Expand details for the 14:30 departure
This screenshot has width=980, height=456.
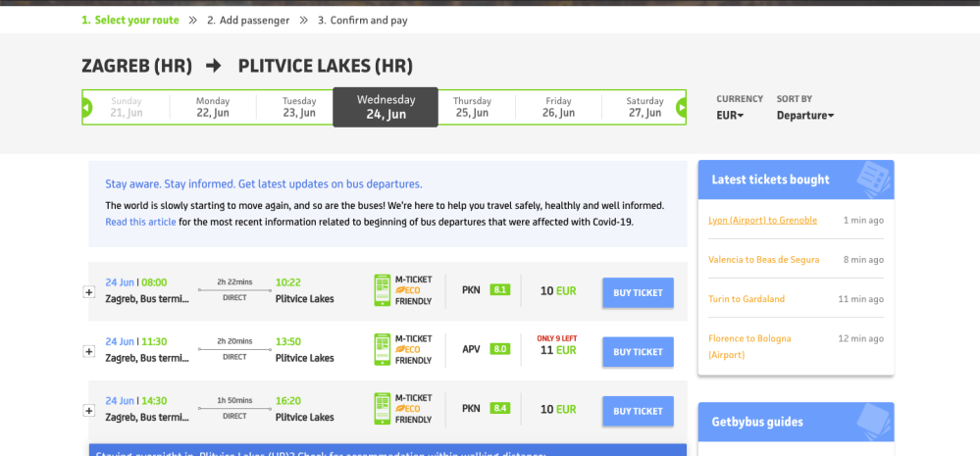[x=89, y=410]
